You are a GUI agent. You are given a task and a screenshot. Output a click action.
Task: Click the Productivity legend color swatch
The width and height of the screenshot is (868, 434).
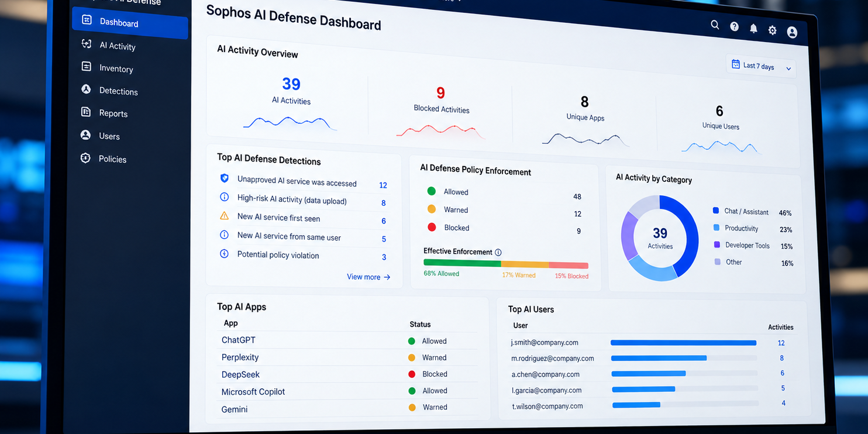click(x=717, y=228)
